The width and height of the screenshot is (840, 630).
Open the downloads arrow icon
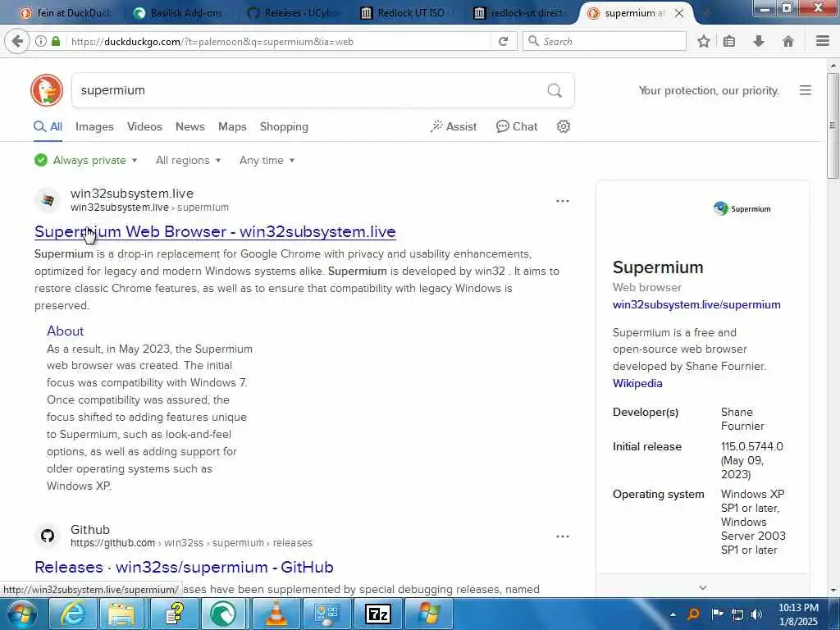pyautogui.click(x=759, y=41)
